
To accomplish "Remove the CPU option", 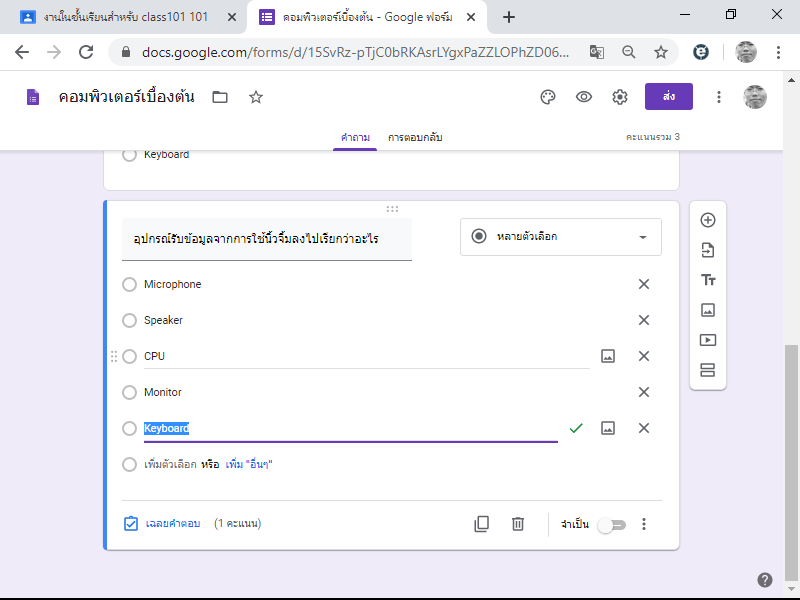I will (x=644, y=356).
